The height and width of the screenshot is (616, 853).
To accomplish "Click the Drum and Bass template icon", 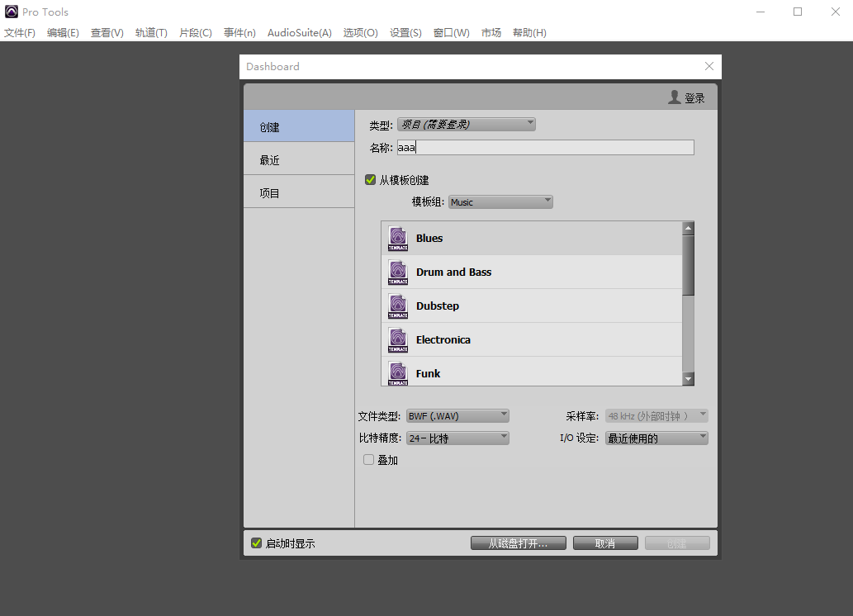I will (x=398, y=272).
